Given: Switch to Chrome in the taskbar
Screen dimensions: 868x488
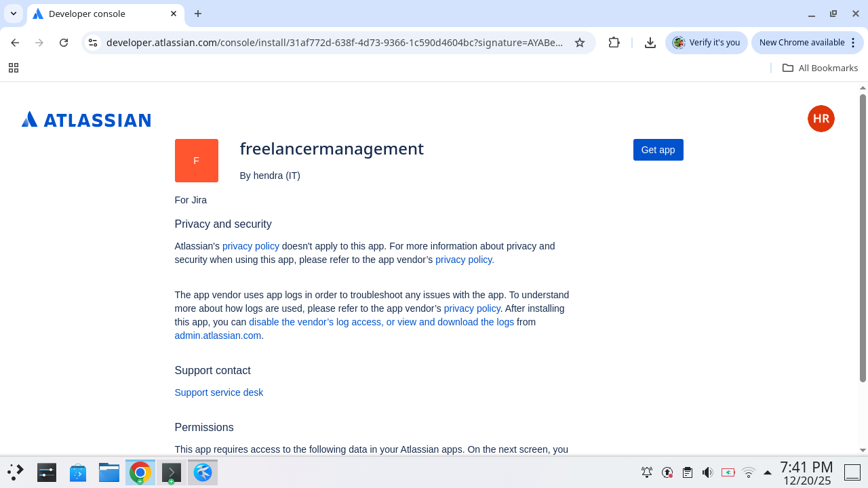Looking at the screenshot, I should (x=140, y=472).
